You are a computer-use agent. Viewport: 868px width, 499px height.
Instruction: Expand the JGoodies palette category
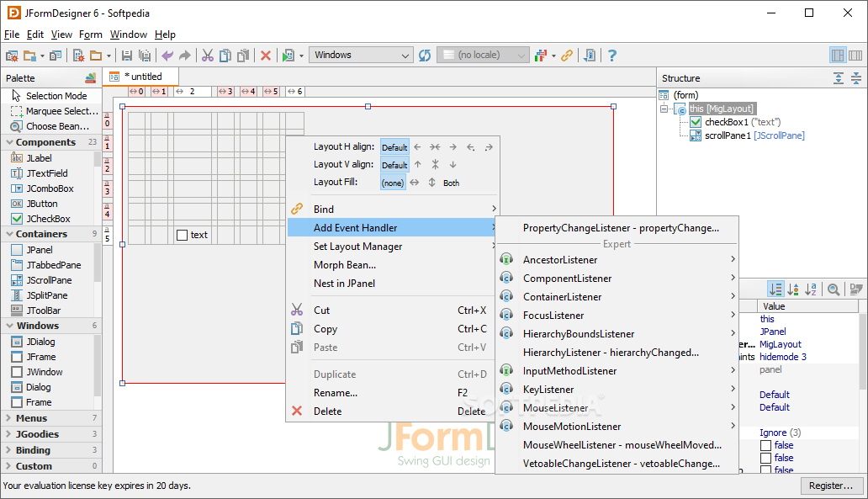click(8, 434)
